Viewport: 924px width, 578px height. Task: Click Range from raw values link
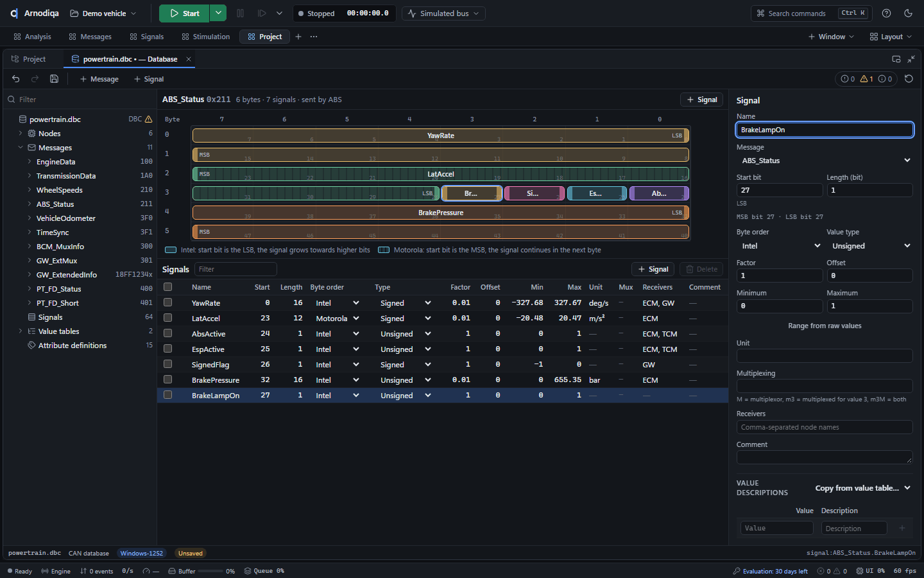click(825, 326)
